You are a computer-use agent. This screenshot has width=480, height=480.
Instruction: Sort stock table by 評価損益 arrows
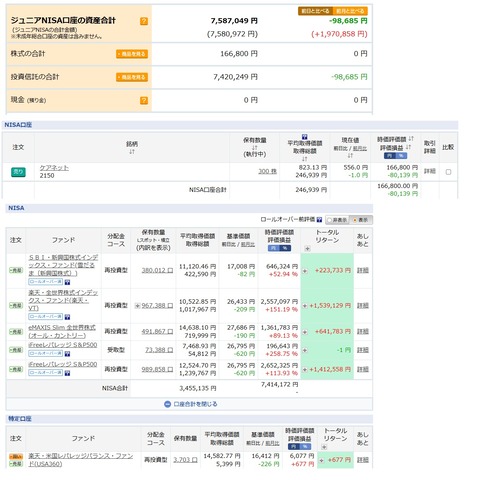tap(409, 147)
